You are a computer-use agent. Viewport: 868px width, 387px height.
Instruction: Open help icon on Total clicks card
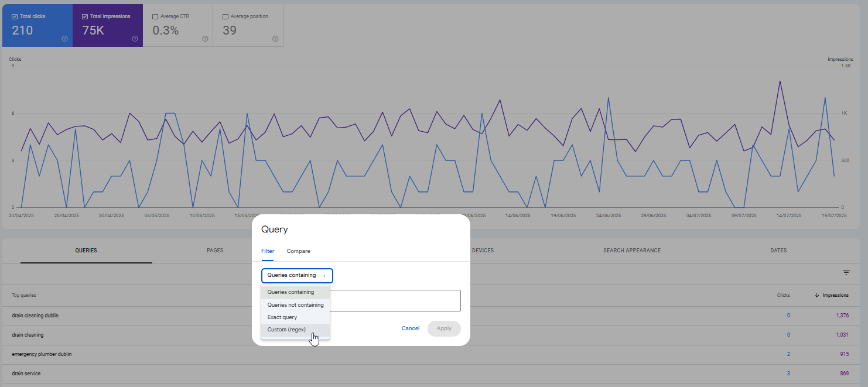[x=64, y=39]
